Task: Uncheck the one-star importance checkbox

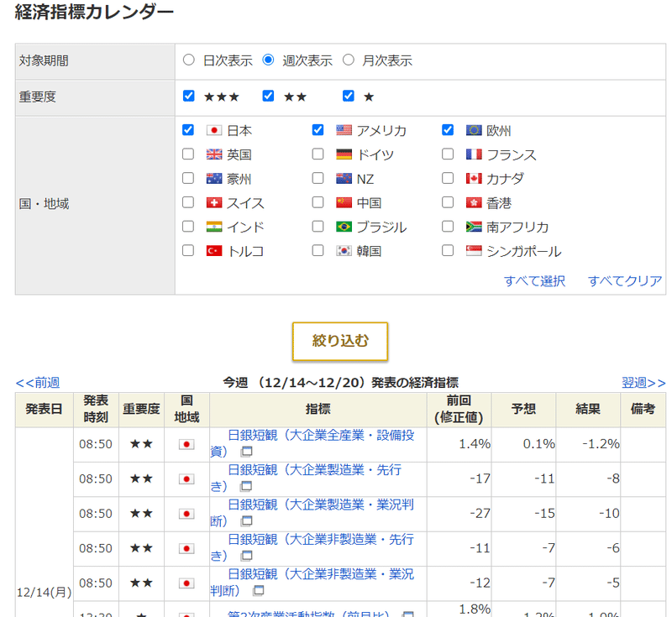Action: point(349,96)
